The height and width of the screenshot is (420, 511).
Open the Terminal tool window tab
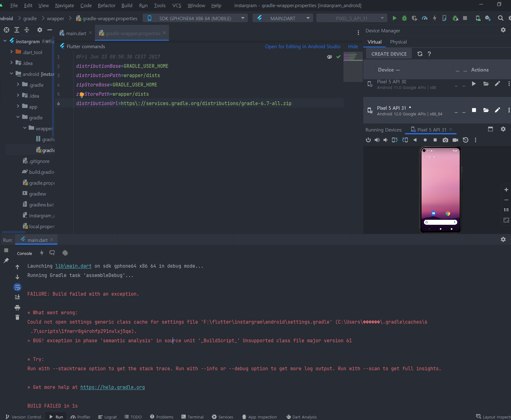[x=192, y=417]
